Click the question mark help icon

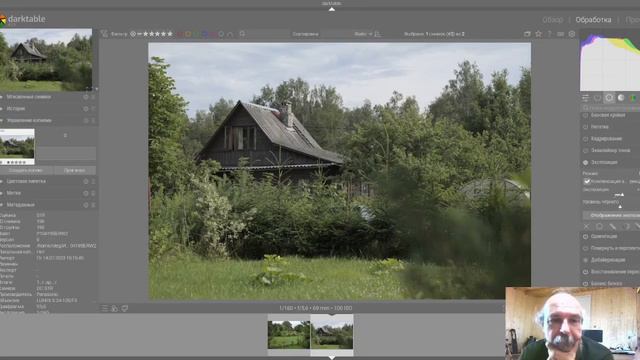pyautogui.click(x=549, y=34)
